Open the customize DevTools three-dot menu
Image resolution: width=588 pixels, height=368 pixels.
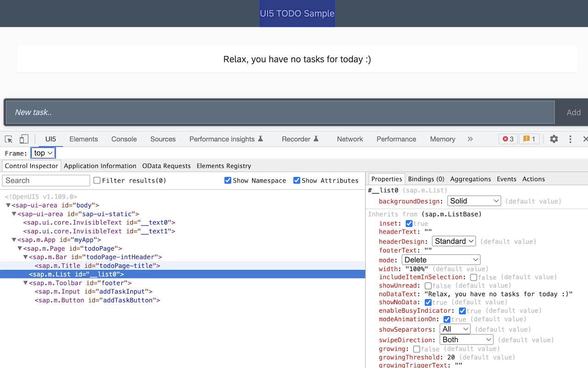coord(570,138)
